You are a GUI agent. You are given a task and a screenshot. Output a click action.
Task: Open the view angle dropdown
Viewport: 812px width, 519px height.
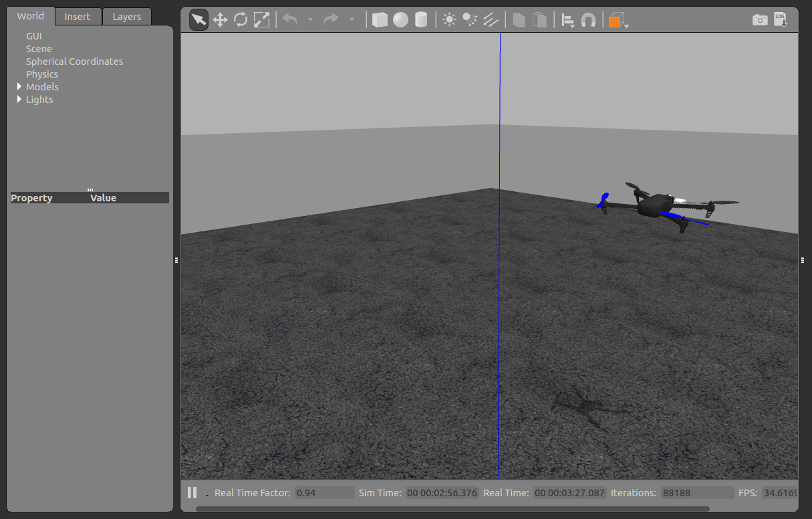click(618, 21)
